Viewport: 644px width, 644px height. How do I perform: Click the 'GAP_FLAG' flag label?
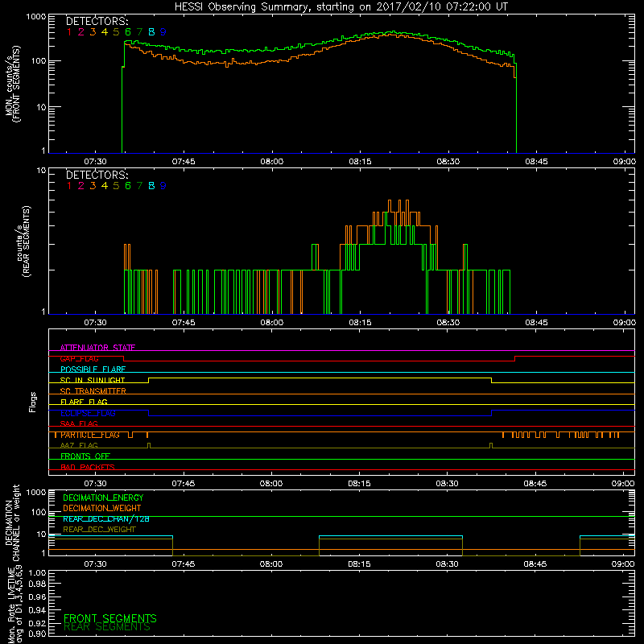(79, 358)
